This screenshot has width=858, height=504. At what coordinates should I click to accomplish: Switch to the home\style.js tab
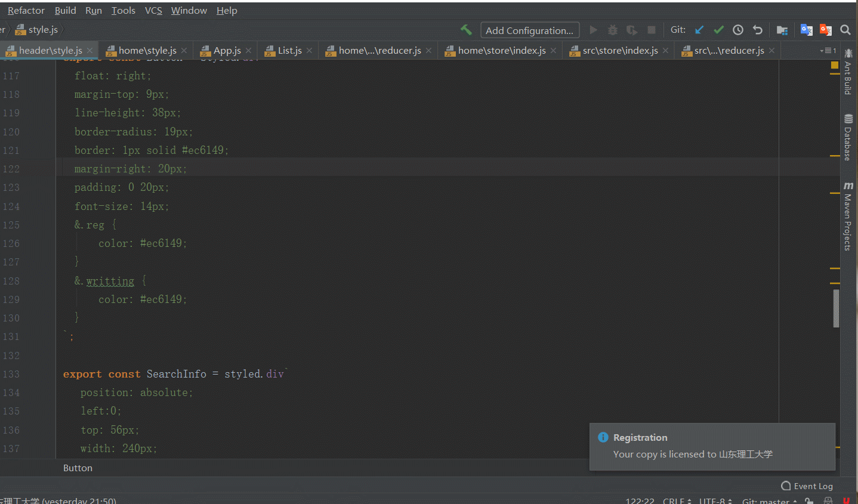147,51
